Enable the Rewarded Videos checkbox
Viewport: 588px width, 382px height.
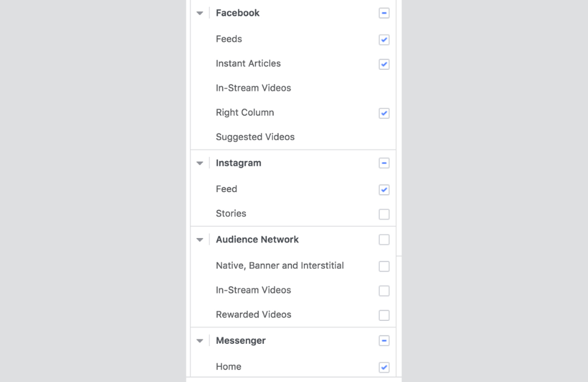click(384, 316)
